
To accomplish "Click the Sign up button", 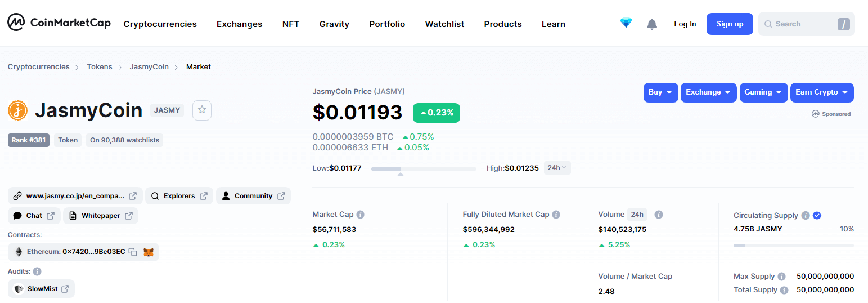I will click(x=730, y=24).
